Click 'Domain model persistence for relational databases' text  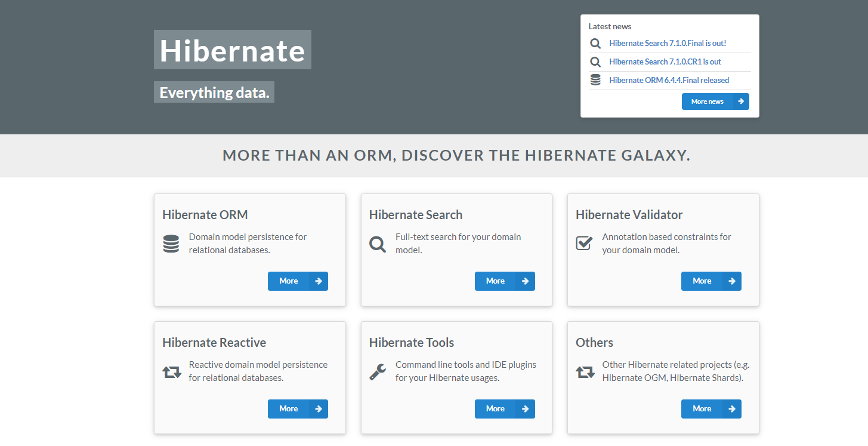point(248,244)
